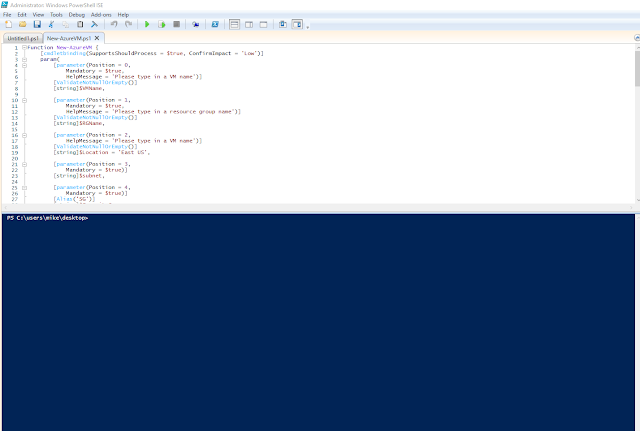Run the script with the green play icon
This screenshot has width=640, height=431.
coord(147,24)
